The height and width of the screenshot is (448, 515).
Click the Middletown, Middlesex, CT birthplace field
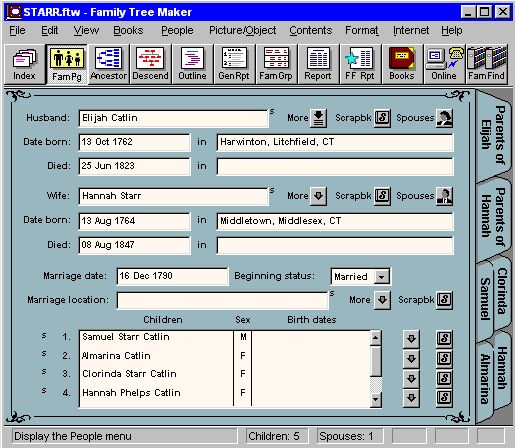tap(335, 221)
